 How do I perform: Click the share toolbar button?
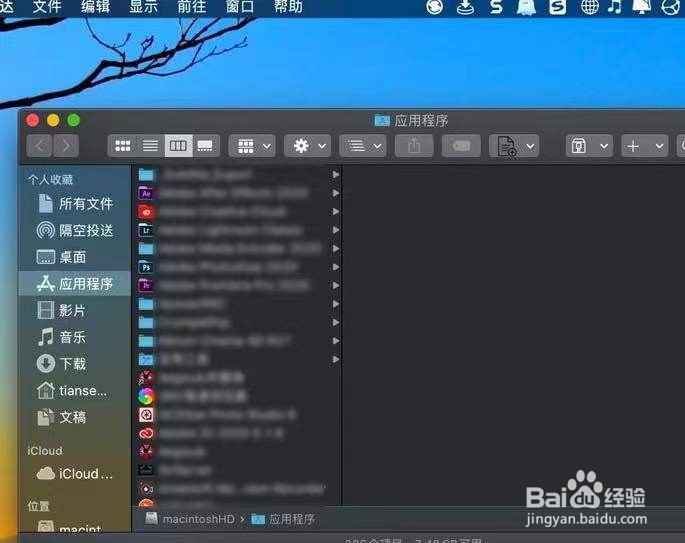pyautogui.click(x=414, y=145)
